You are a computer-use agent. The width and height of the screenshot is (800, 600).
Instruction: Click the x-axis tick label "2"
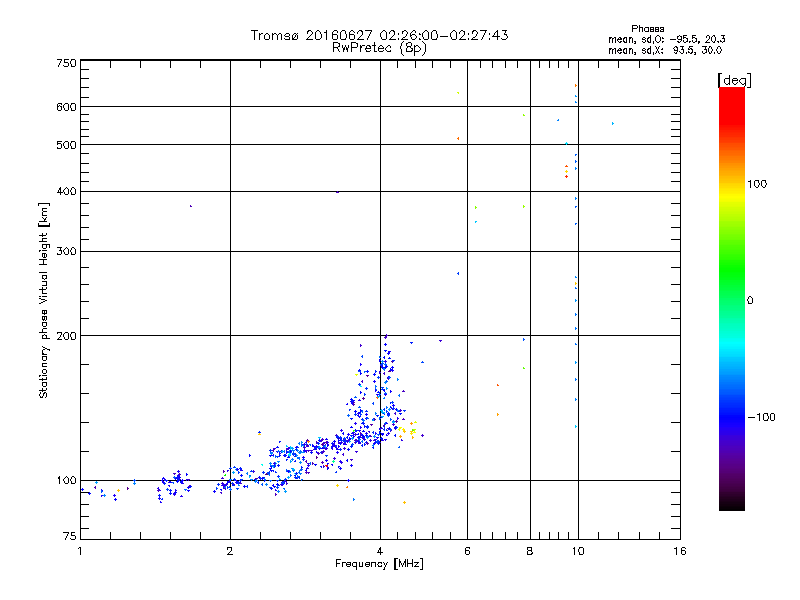tap(230, 551)
